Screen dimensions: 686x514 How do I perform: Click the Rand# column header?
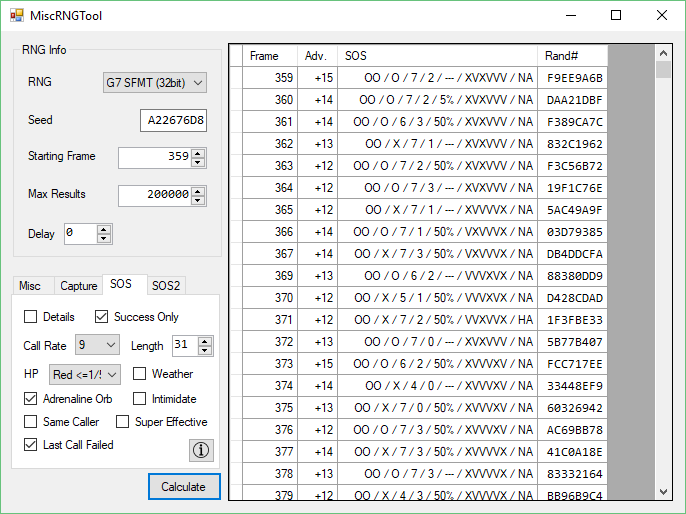(x=573, y=56)
